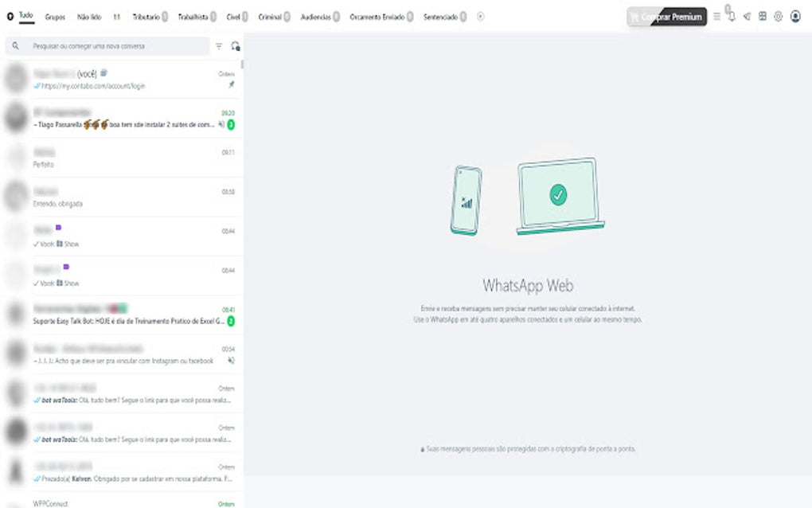Switch to the Grupos tab
Viewport: 812px width, 508px height.
click(55, 14)
